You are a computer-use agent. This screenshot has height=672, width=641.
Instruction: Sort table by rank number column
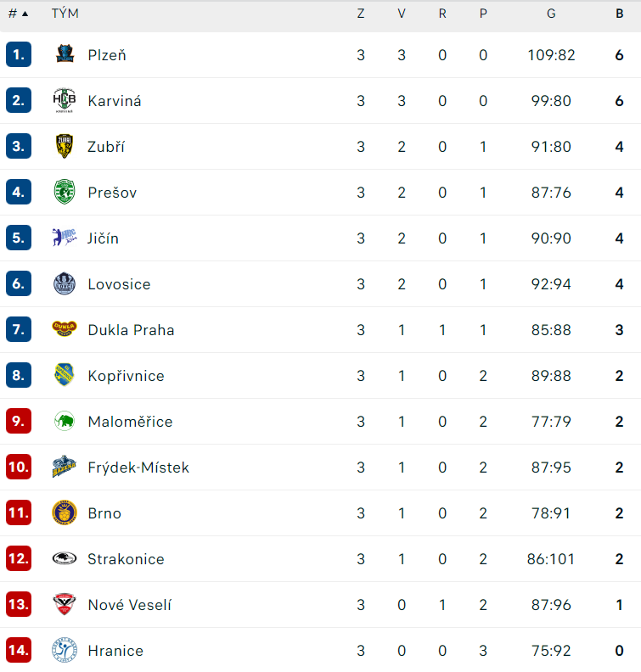coord(18,14)
